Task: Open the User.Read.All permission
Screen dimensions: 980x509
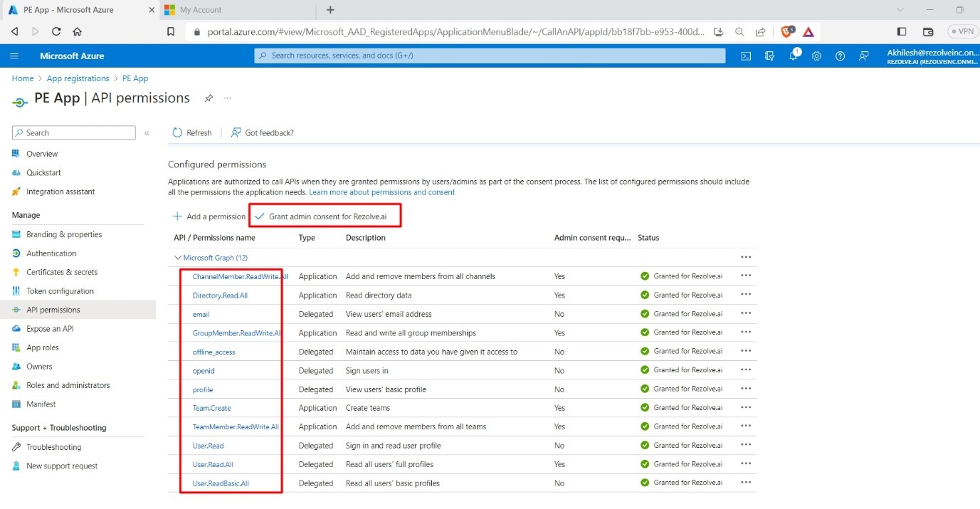Action: click(x=213, y=464)
